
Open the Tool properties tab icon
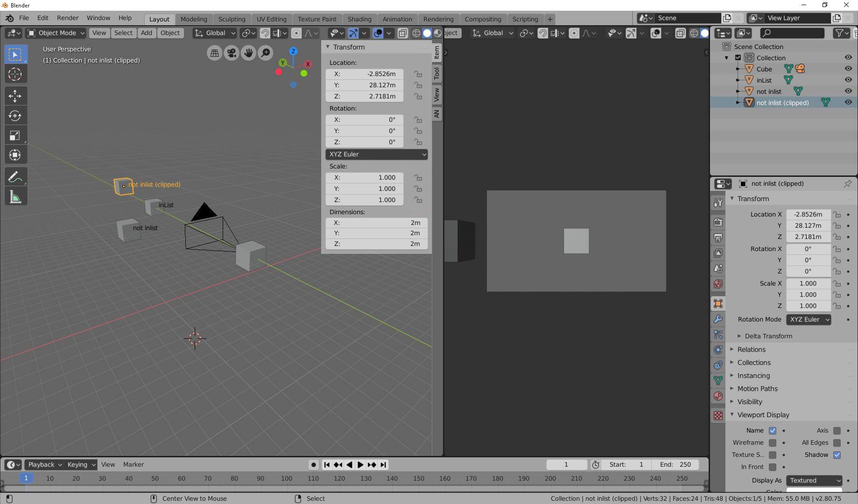(x=718, y=203)
